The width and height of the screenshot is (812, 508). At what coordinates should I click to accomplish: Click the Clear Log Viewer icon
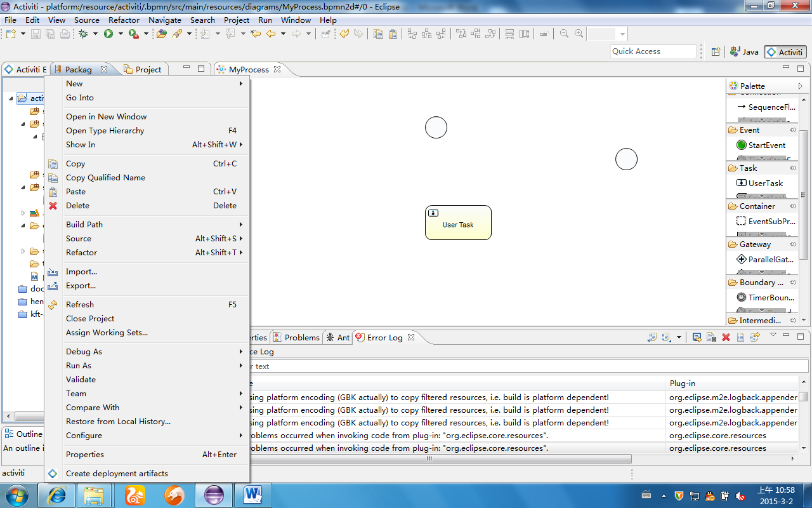coord(711,337)
